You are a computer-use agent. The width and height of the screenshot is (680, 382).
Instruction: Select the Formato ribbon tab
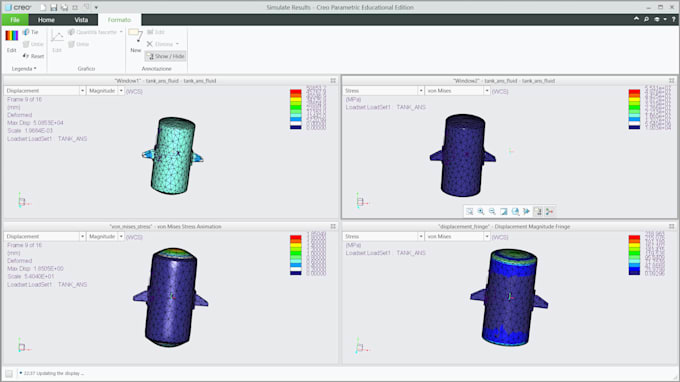(x=119, y=20)
